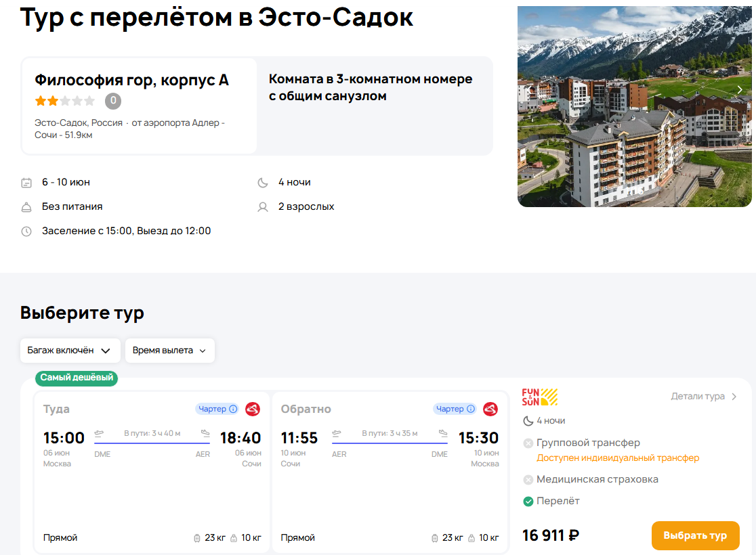Click the hotel star rating
The width and height of the screenshot is (756, 555).
(x=64, y=101)
